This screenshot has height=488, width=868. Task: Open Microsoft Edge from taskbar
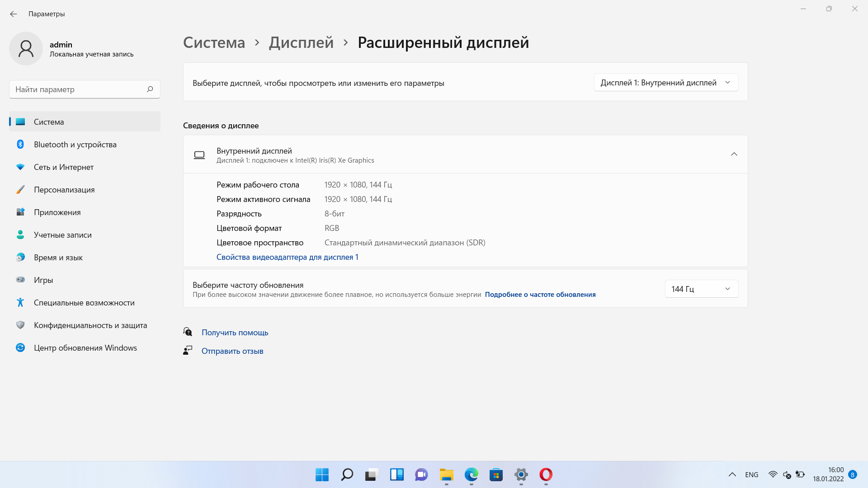point(471,474)
